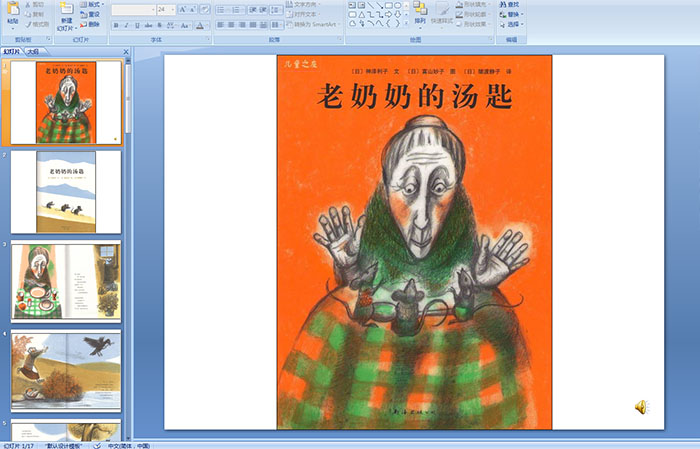Toggle Strikethrough (abc) formatting
The image size is (700, 449).
148,25
